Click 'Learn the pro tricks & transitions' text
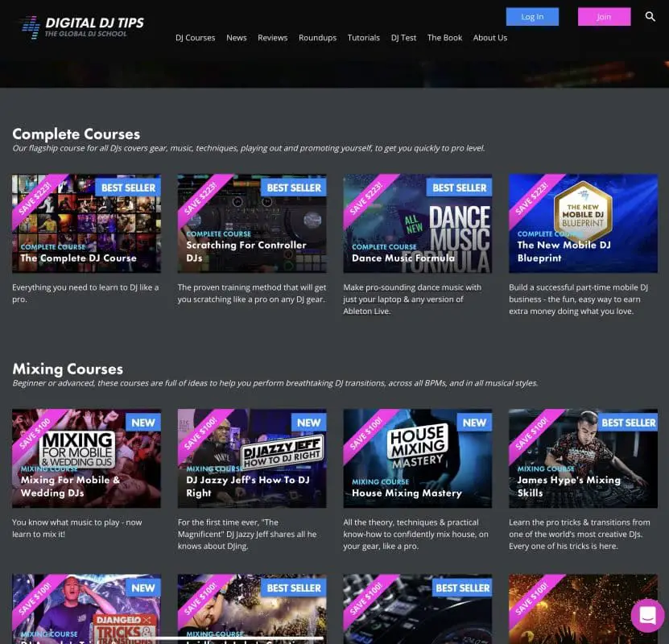Screen dimensions: 669x644 tap(580, 534)
